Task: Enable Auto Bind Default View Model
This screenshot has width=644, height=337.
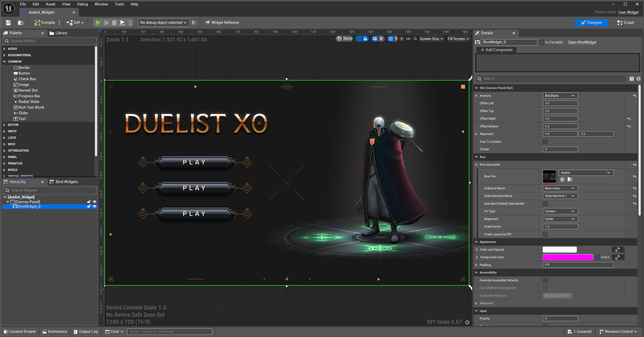Action: coord(545,204)
